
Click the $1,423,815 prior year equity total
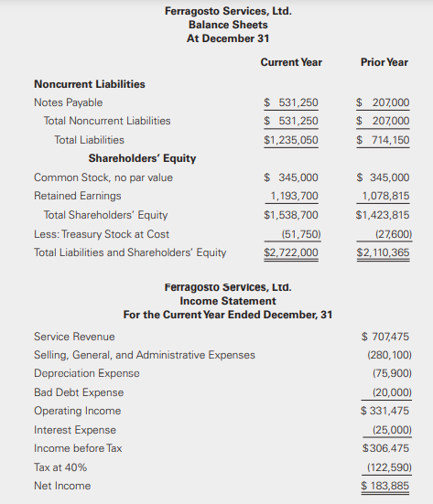pos(383,215)
